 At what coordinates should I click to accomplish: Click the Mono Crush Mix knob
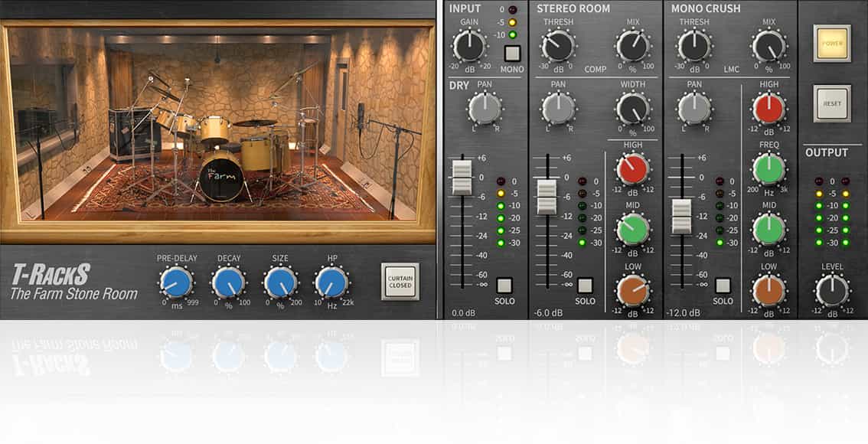click(x=769, y=47)
